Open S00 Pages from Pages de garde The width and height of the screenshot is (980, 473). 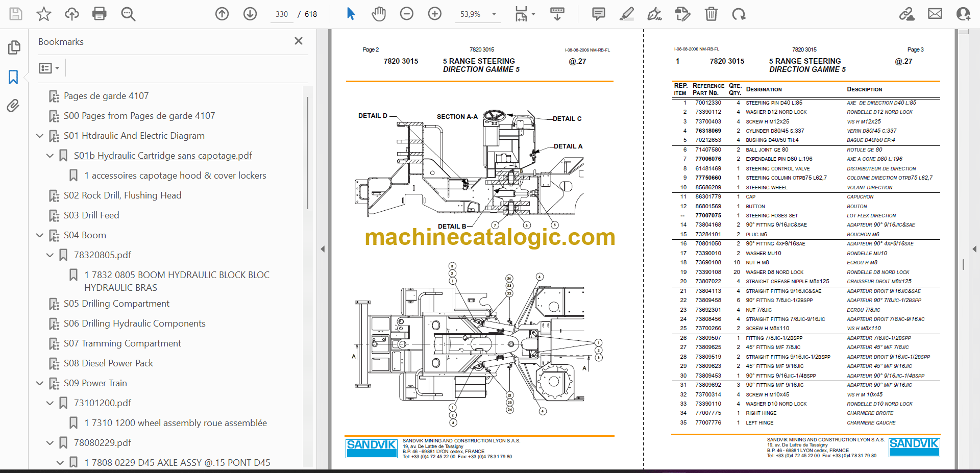(x=139, y=116)
